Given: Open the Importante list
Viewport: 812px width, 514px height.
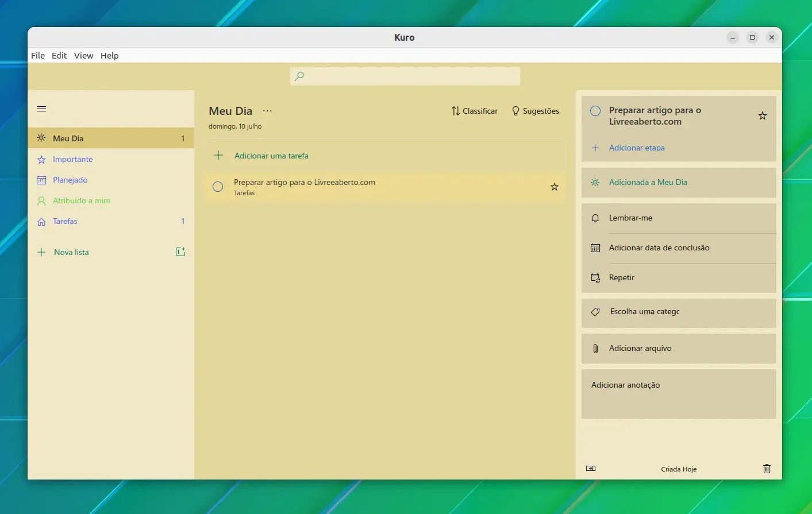Looking at the screenshot, I should [111, 159].
